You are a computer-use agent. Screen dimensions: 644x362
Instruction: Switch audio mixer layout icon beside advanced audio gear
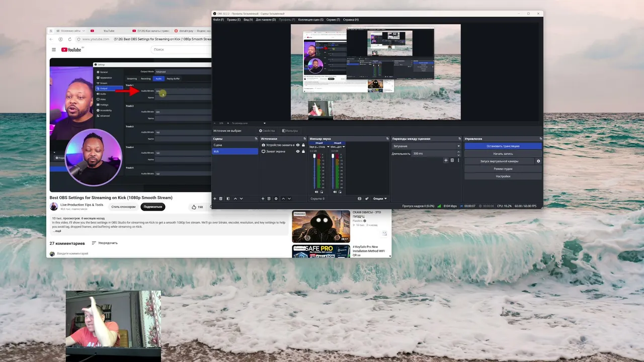click(359, 199)
